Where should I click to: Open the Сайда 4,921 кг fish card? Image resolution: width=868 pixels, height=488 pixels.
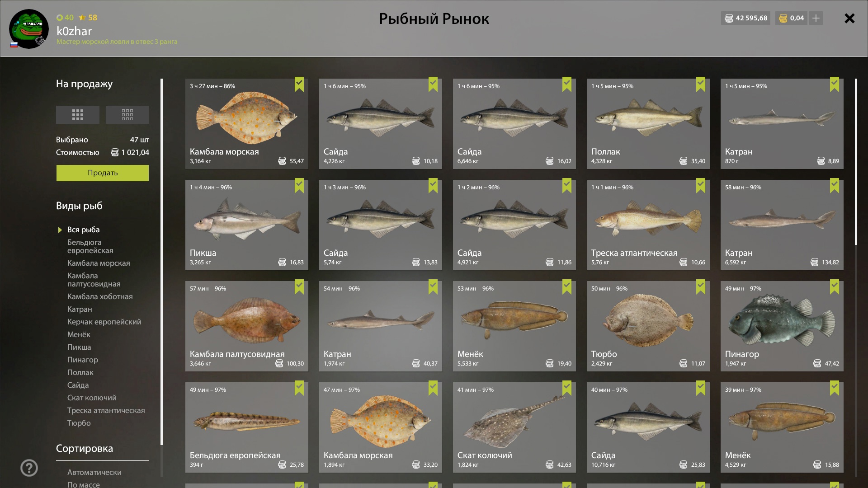point(514,225)
